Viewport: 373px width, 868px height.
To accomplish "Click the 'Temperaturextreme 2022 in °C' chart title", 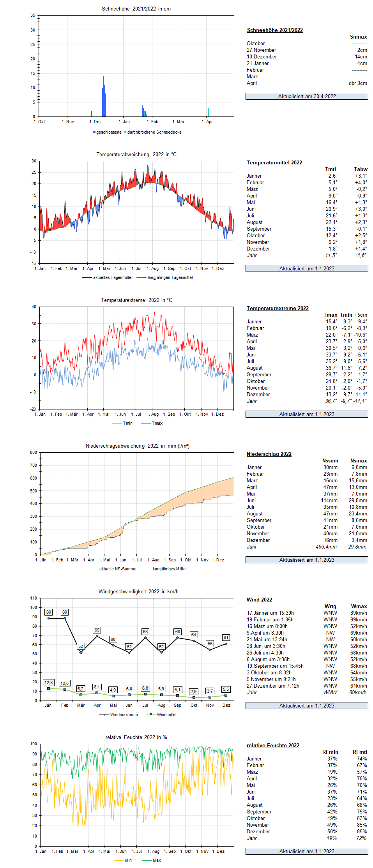I will 136,300.
